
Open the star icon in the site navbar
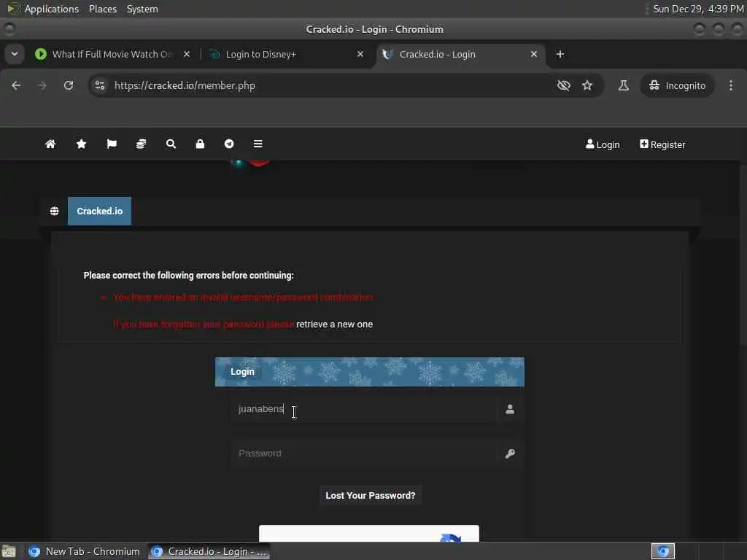81,144
